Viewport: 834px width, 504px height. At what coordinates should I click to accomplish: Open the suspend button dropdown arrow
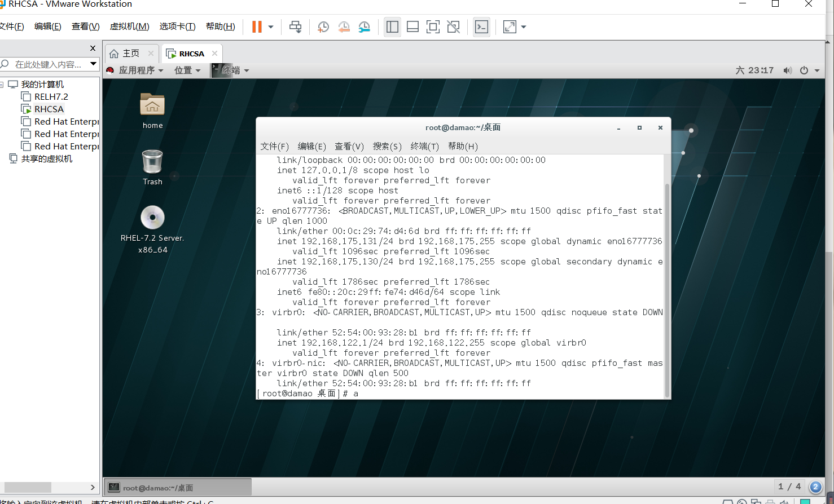(270, 26)
